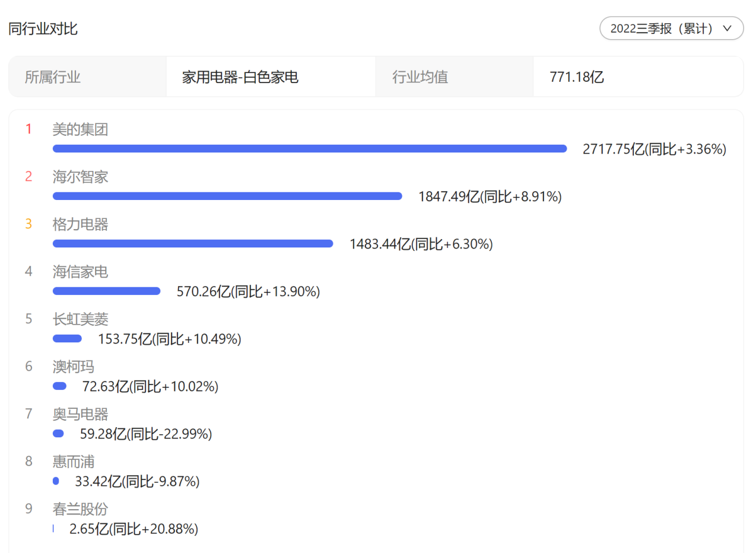Image resolution: width=756 pixels, height=553 pixels.
Task: Click the 澳柯玛 company name
Action: click(x=73, y=367)
